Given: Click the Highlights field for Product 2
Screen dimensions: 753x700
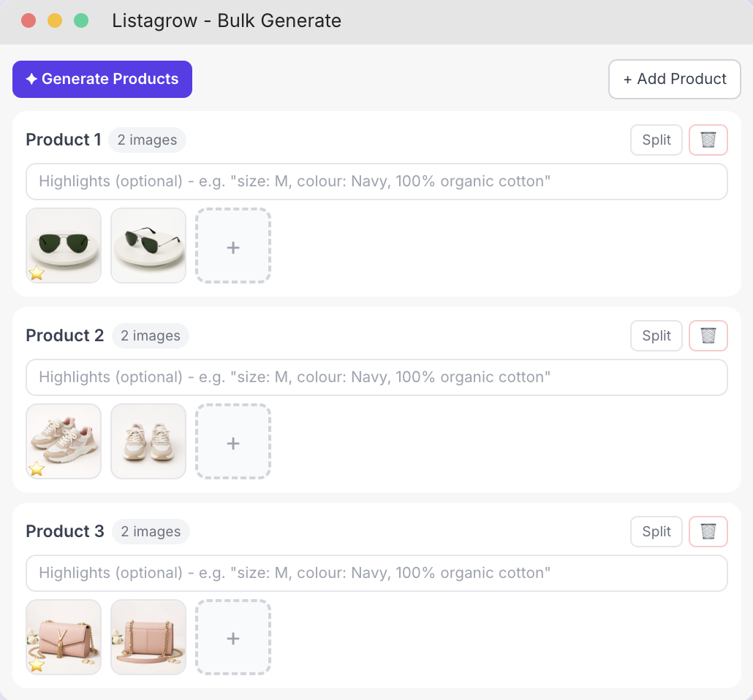Looking at the screenshot, I should pos(376,377).
